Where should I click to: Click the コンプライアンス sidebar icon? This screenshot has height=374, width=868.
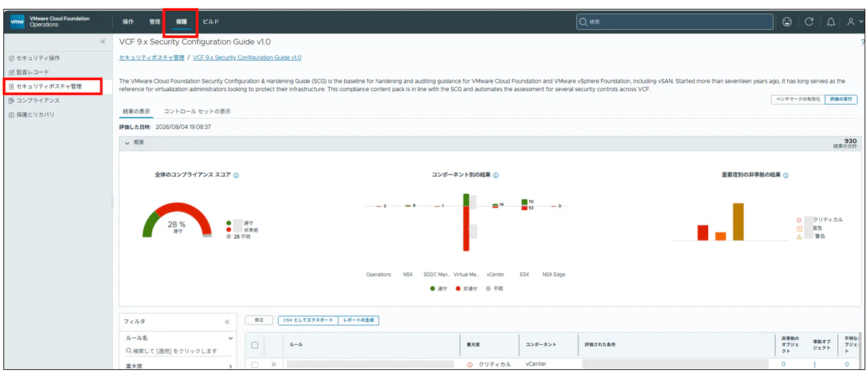coord(11,101)
